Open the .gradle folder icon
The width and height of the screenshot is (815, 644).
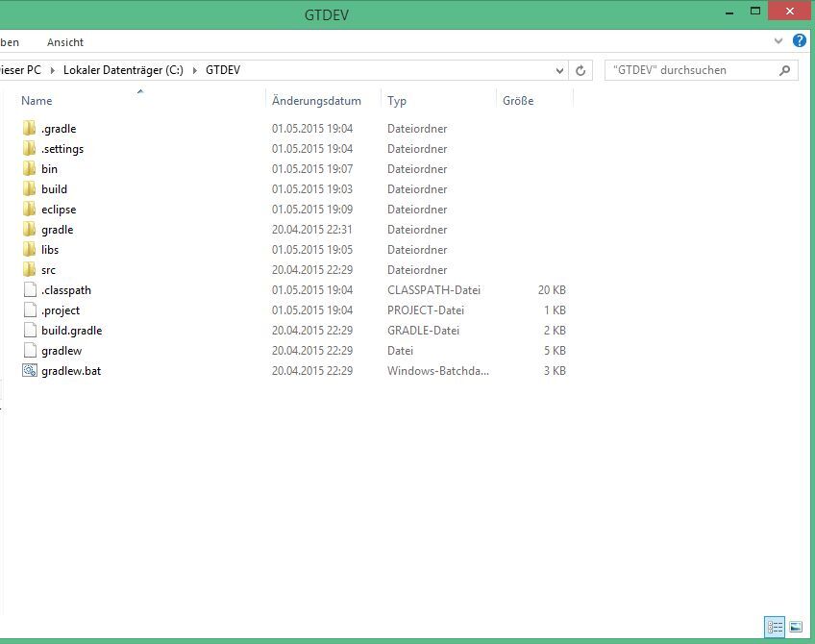[30, 128]
